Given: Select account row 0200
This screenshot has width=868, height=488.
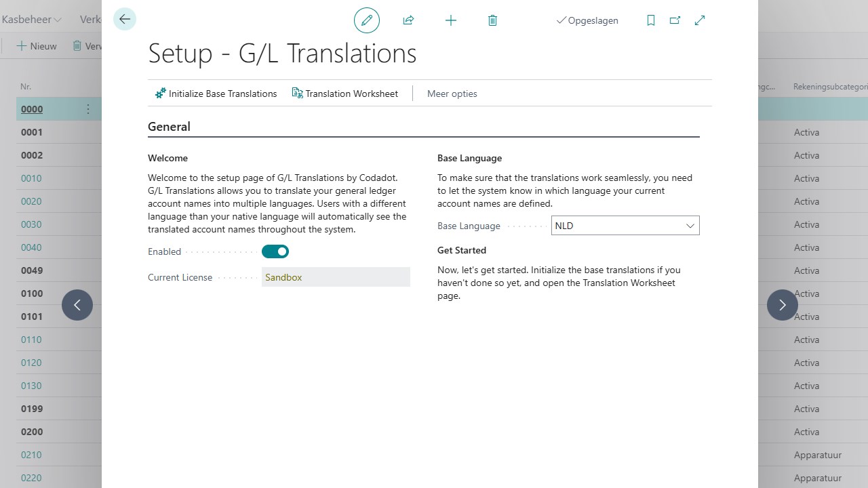Looking at the screenshot, I should [32, 432].
